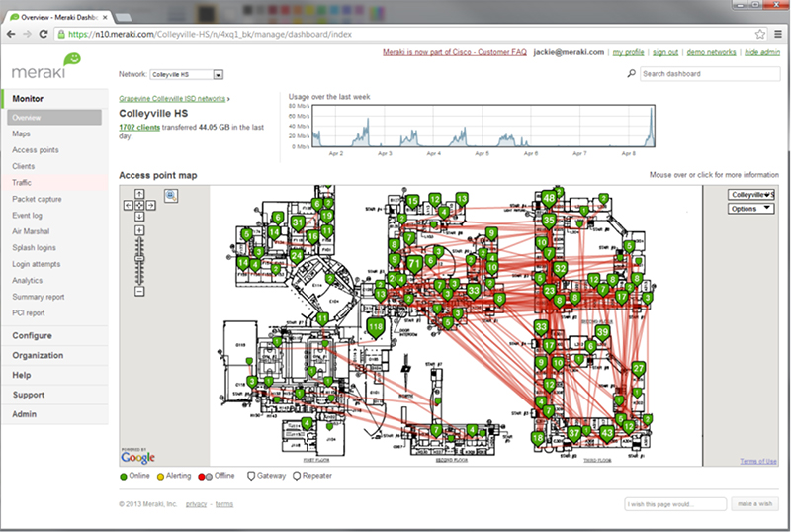Click the browser address bar
Screen dimensions: 791x532
pos(403,34)
